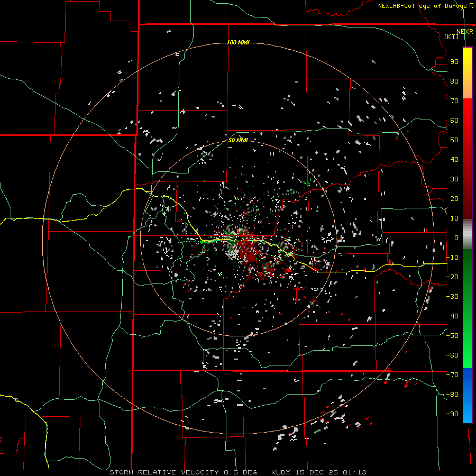Screen dimensions: 476x476
Task: Click the '10' scale value label
Action: coord(454,218)
